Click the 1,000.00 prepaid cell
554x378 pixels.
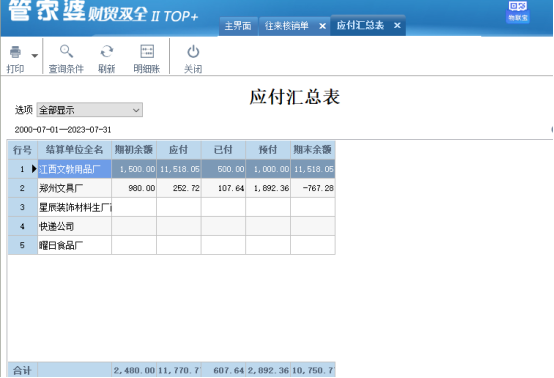click(268, 169)
